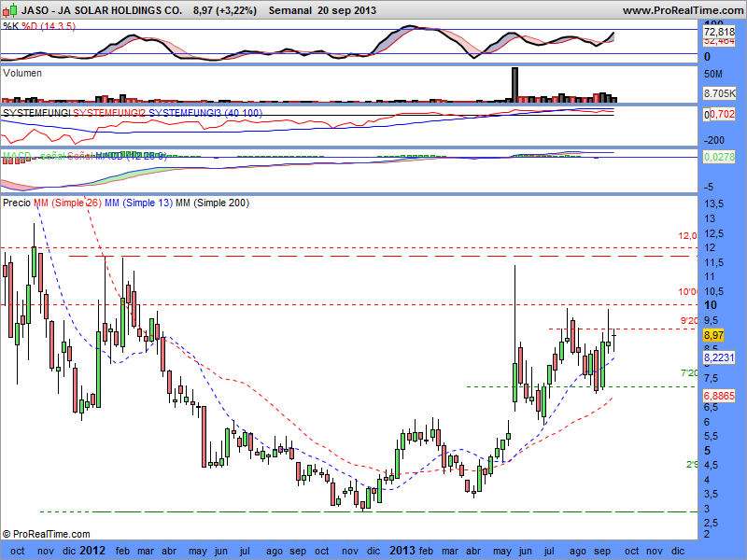Click the indicator value 0,702
This screenshot has height=560, width=747.
point(722,114)
